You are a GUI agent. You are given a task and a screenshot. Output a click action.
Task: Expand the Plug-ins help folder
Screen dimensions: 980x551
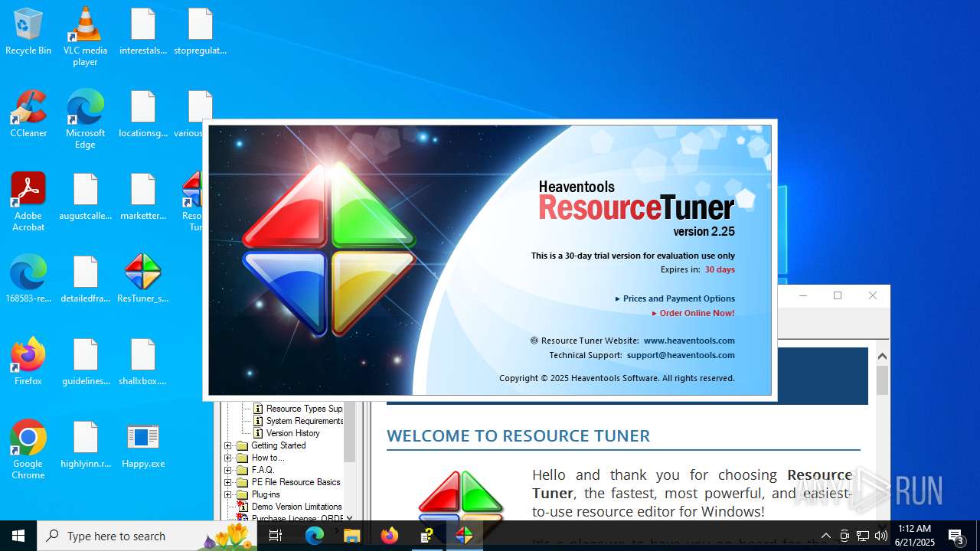[x=227, y=494]
